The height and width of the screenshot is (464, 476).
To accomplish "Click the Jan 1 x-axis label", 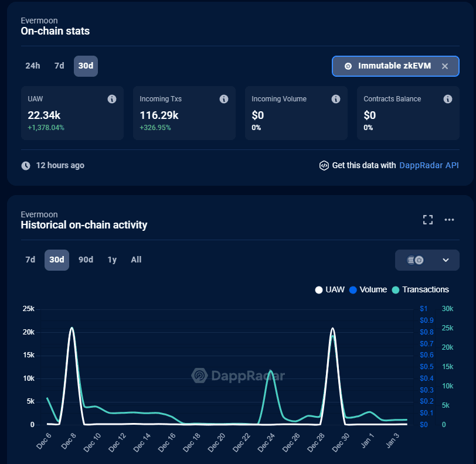I will 367,441.
